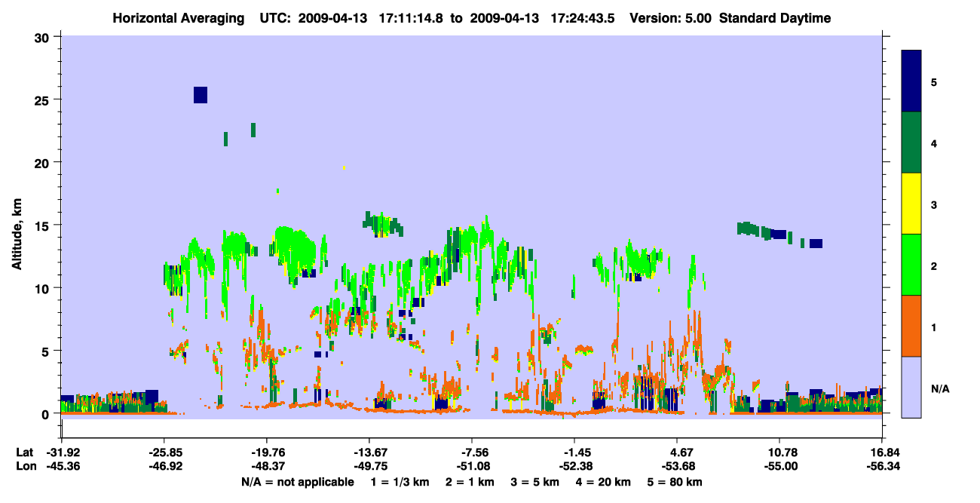
Task: Click latitude value -13.67
Action: pos(369,452)
